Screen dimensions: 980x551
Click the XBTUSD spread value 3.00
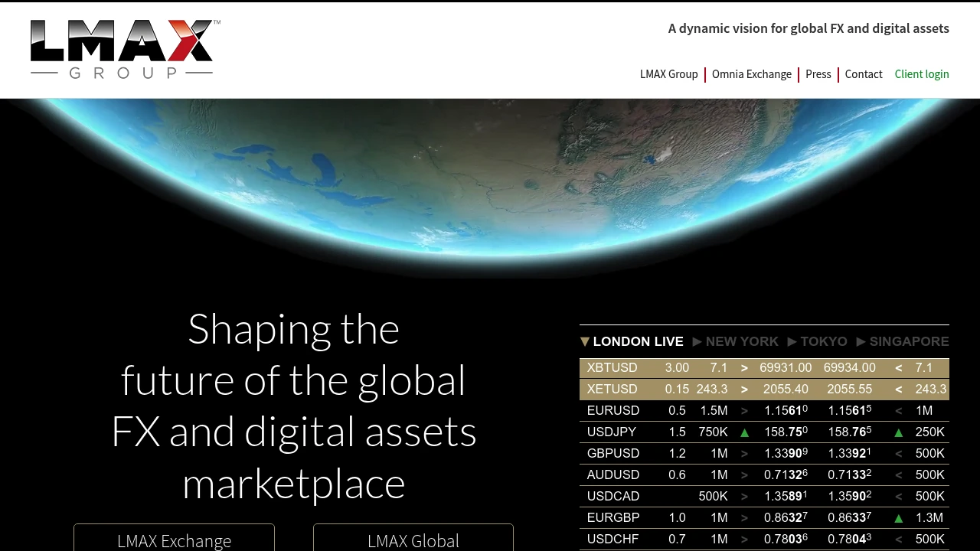pos(677,368)
